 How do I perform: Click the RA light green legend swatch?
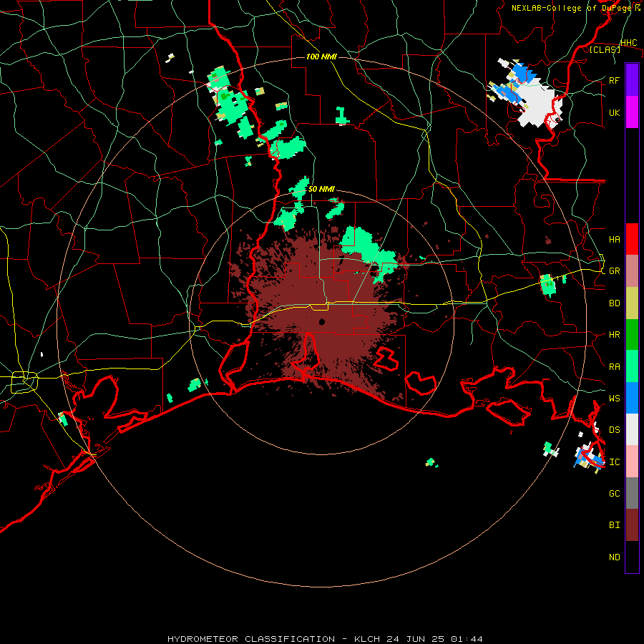[x=632, y=366]
